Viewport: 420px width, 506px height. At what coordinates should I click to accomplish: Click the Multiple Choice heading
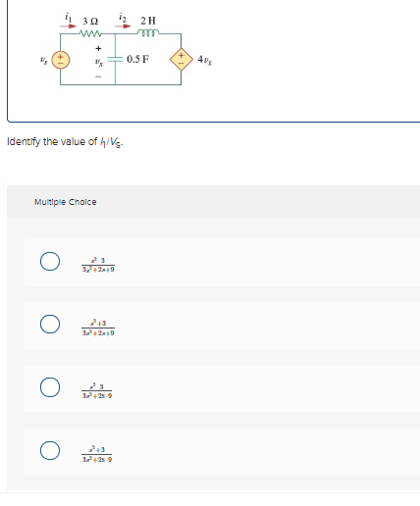tap(66, 202)
